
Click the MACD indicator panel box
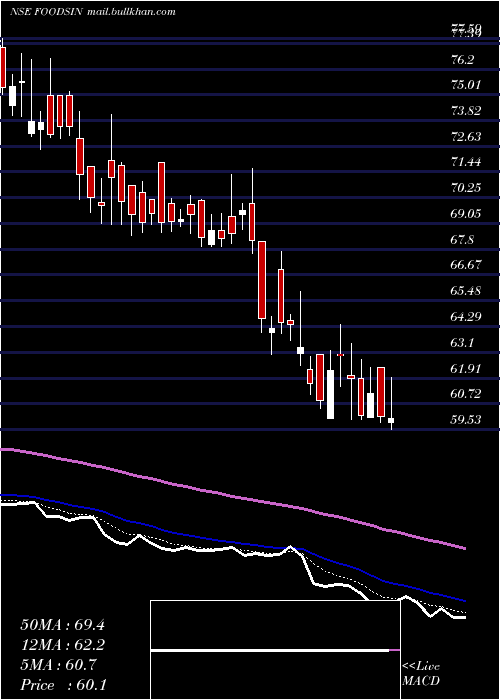point(275,650)
